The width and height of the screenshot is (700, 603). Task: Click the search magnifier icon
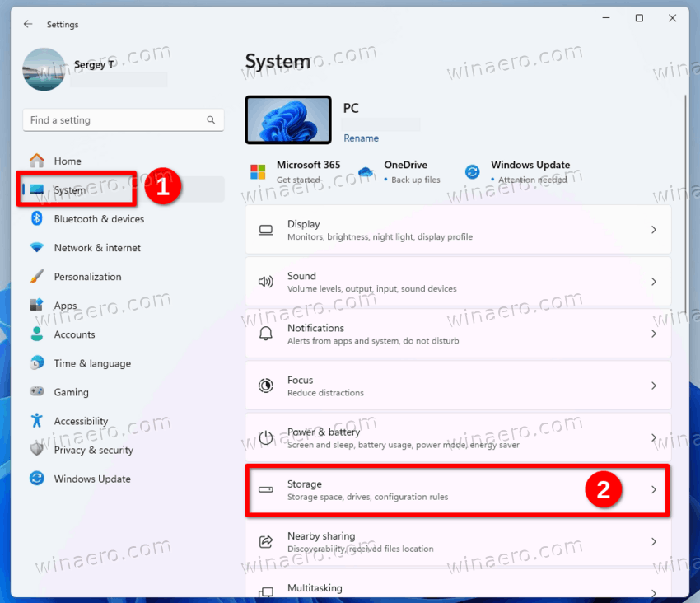(x=211, y=119)
